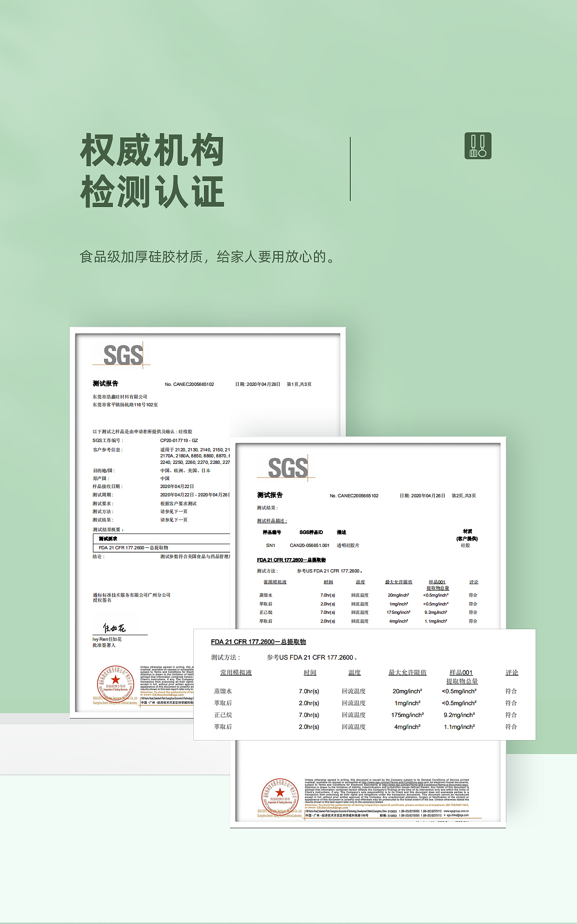Click sample number 'SN1' on page 2
The width and height of the screenshot is (577, 924).
(270, 546)
